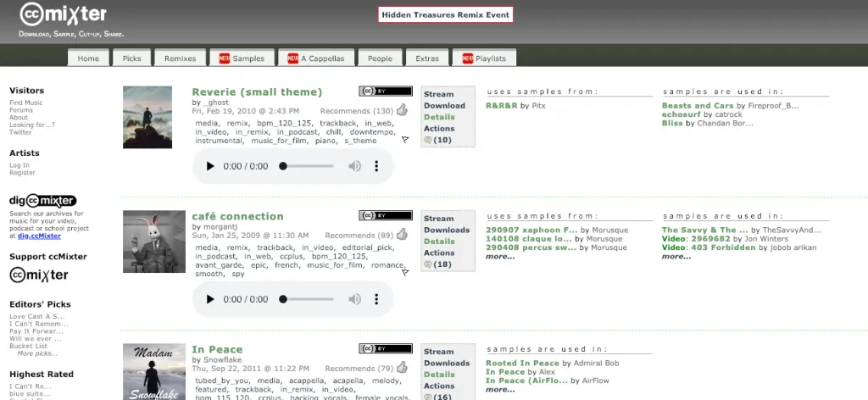The width and height of the screenshot is (868, 400).
Task: Mute the Reverie audio player volume
Action: (354, 166)
